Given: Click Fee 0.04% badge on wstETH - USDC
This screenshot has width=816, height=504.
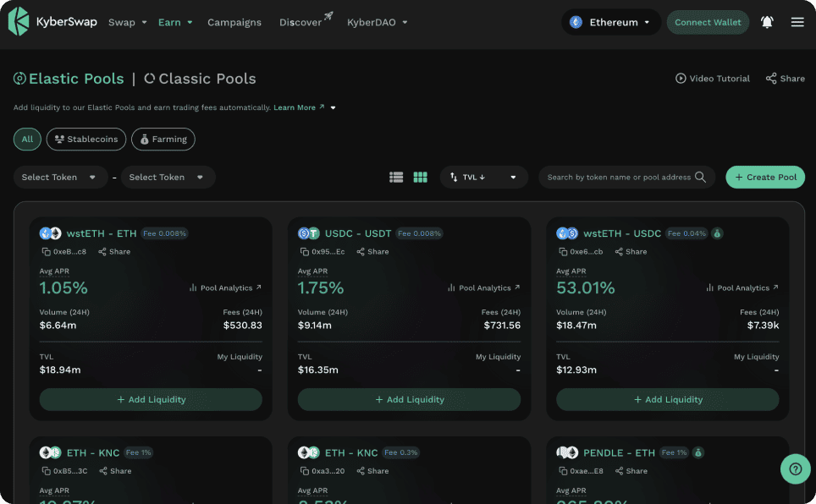Looking at the screenshot, I should pyautogui.click(x=687, y=233).
